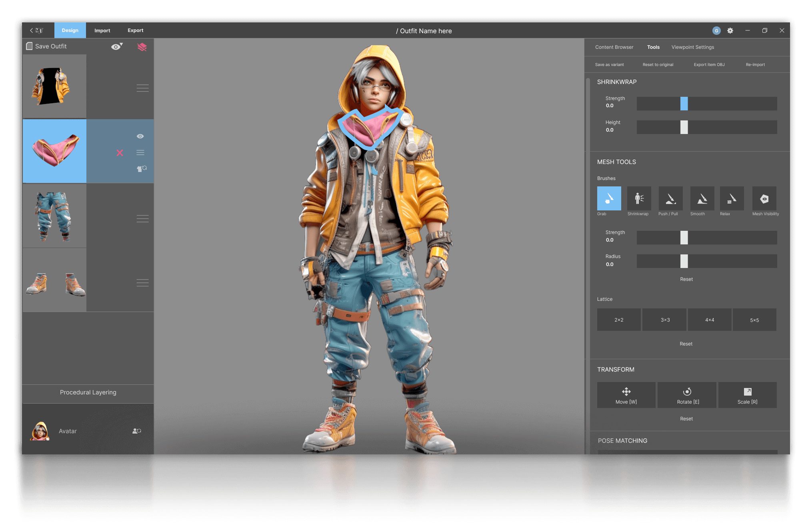Click Export item OBJ
Viewport: 812px width, 524px height.
(709, 64)
